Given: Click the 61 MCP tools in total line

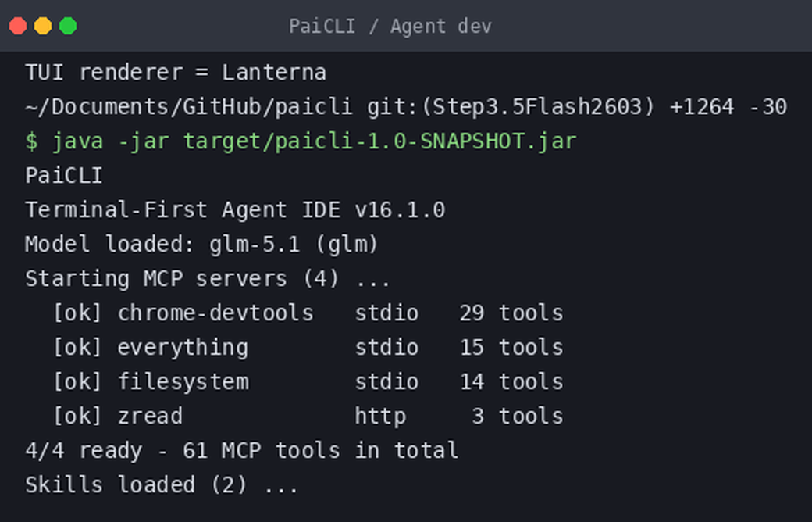Looking at the screenshot, I should (242, 450).
